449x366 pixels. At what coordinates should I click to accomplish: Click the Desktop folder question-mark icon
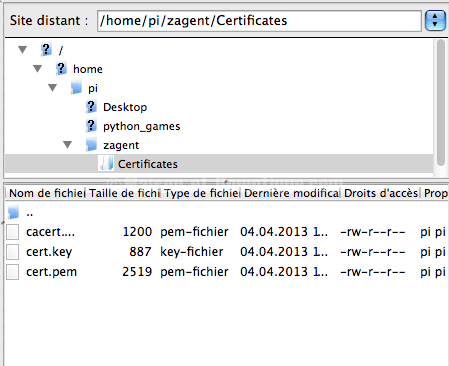(x=91, y=107)
